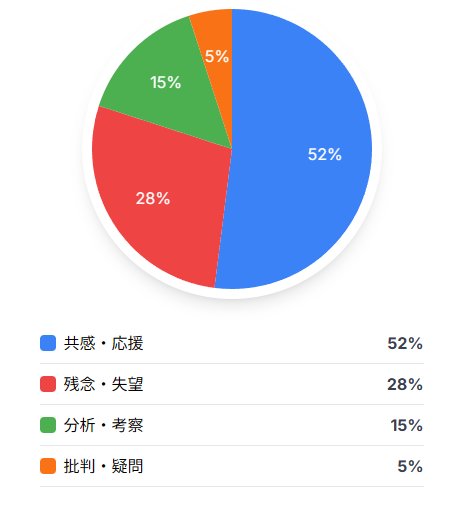
Task: Click the 5% value in the legend row
Action: [x=410, y=467]
